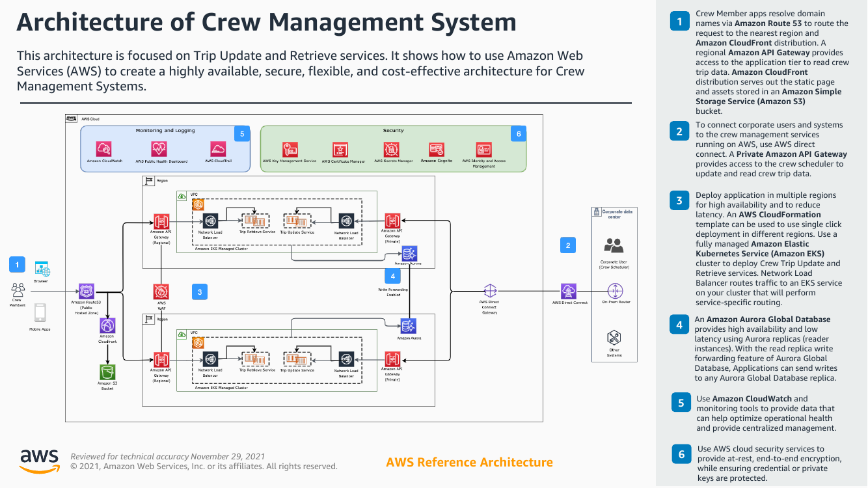Select the On-Prem Router icon

coord(615,291)
